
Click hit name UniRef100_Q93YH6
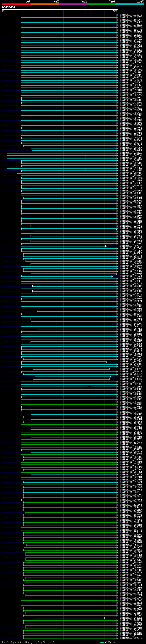point(131,334)
